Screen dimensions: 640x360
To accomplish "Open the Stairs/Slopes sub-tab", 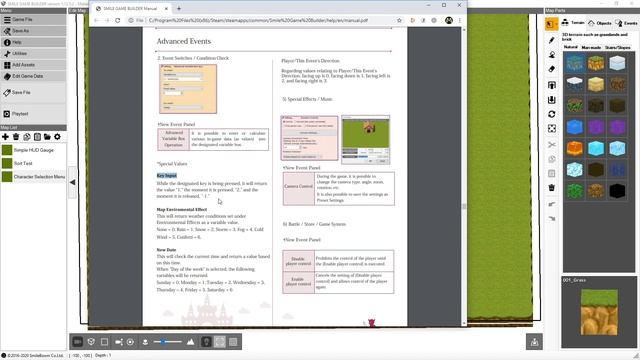I will pos(618,48).
